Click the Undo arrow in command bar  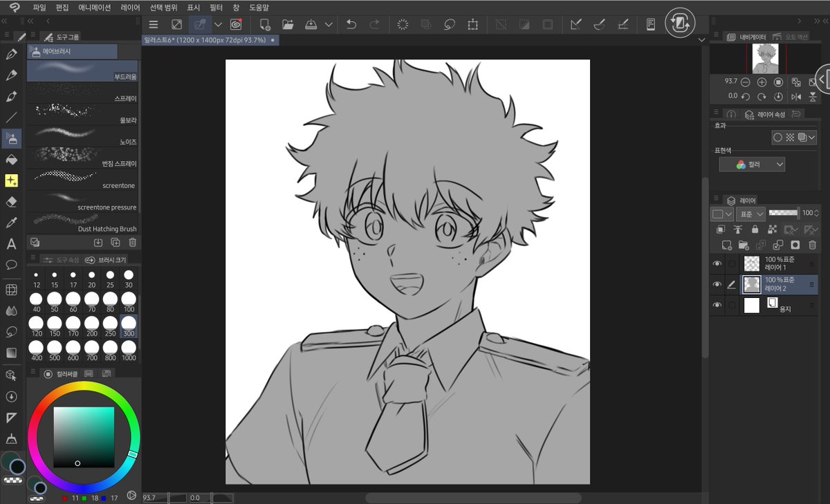coord(351,24)
